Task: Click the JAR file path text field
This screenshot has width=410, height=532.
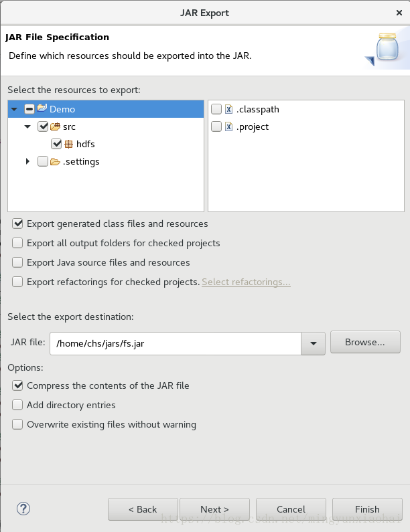Action: pos(176,343)
